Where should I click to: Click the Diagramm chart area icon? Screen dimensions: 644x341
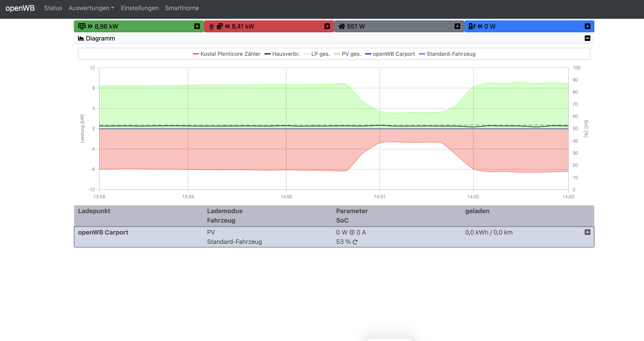pyautogui.click(x=81, y=38)
